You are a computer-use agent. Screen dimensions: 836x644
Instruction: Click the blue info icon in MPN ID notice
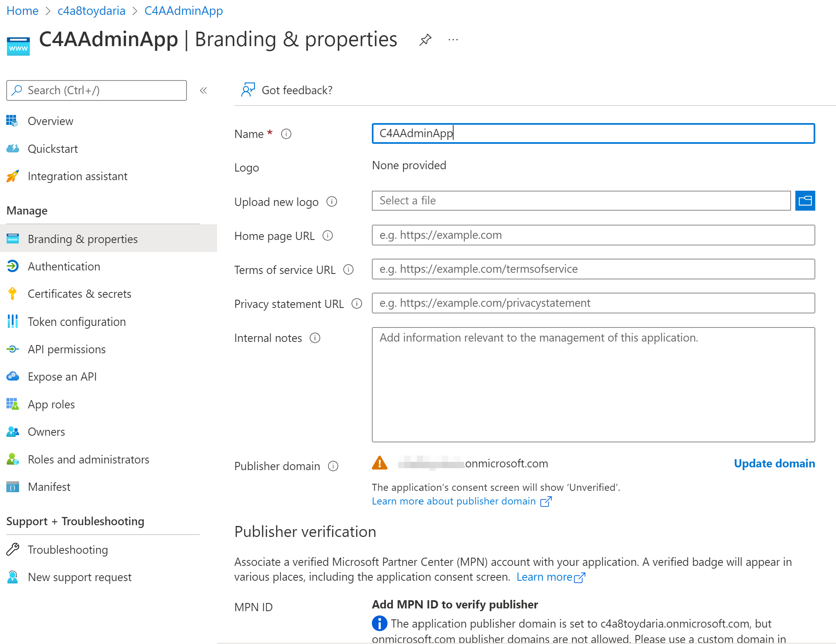coord(379,623)
